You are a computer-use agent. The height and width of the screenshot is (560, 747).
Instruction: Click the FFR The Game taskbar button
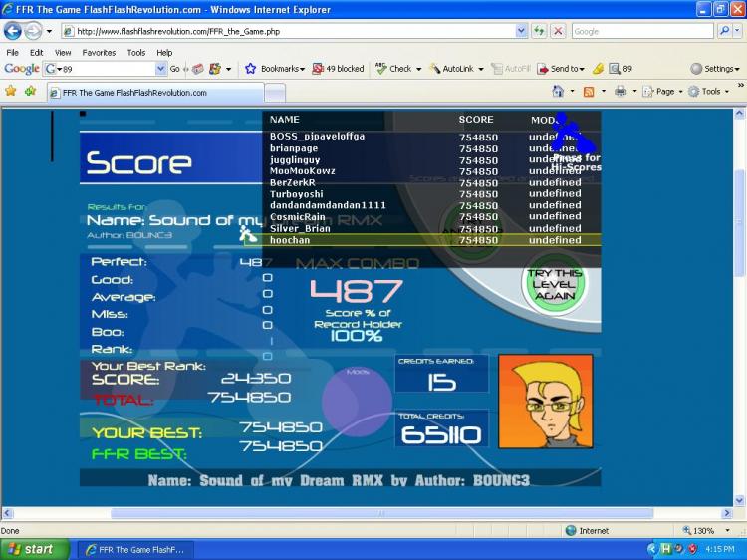click(x=136, y=549)
